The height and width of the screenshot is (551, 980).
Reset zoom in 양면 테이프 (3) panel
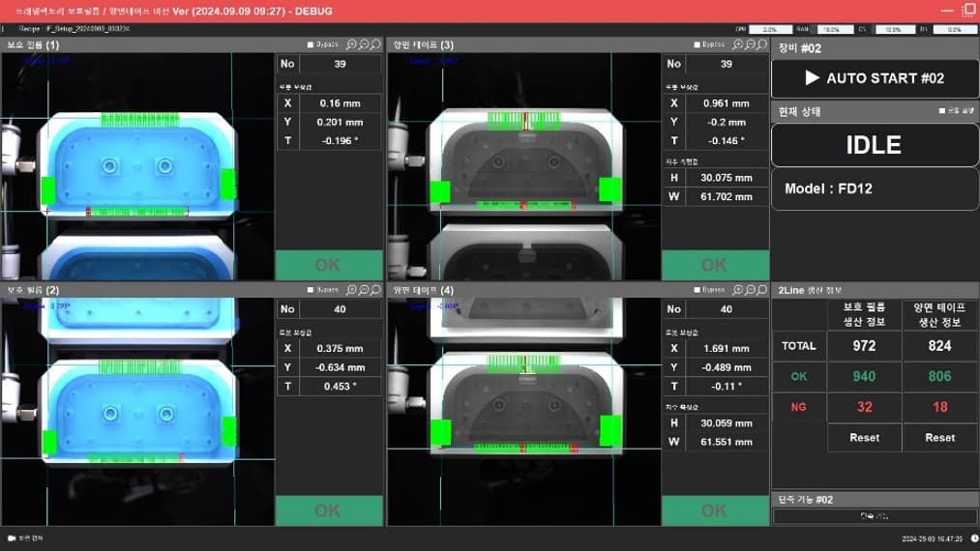pyautogui.click(x=762, y=44)
